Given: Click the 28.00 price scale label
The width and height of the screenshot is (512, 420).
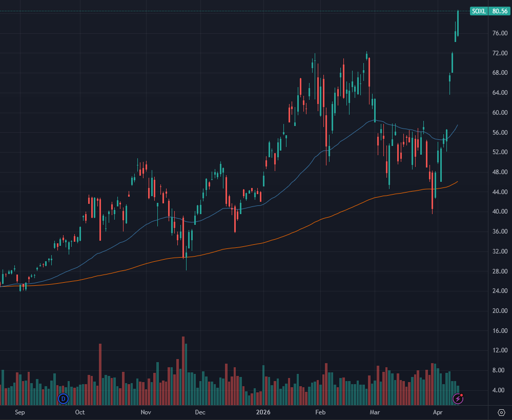Looking at the screenshot, I should coord(500,271).
